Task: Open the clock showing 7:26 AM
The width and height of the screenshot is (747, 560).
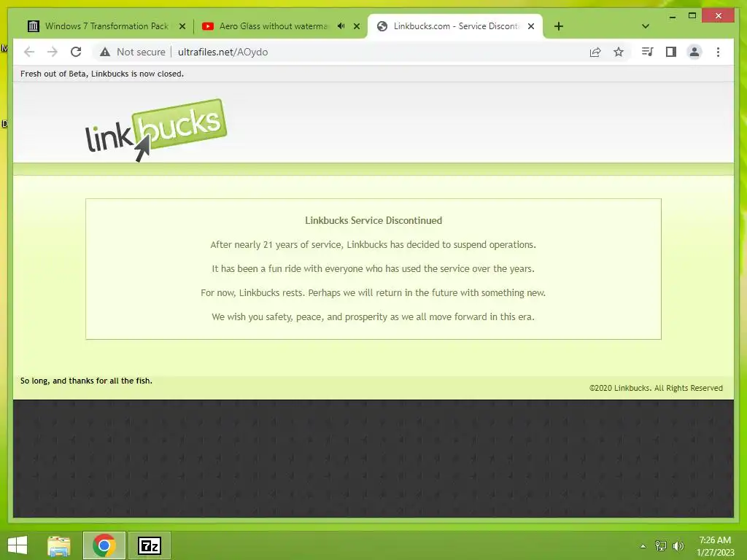Action: tap(715, 546)
